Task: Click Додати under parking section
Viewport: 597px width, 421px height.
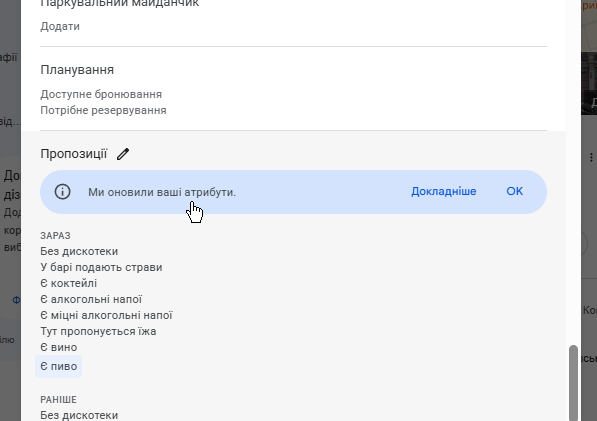Action: click(x=60, y=26)
